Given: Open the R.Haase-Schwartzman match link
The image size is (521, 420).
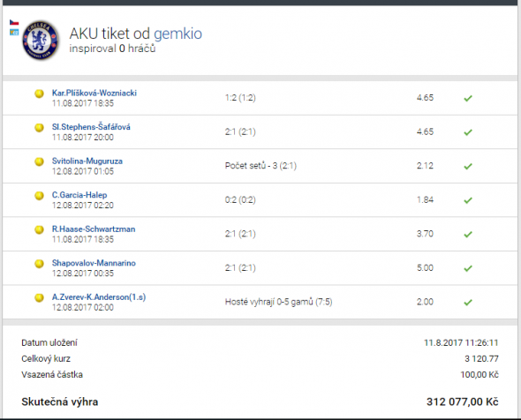Looking at the screenshot, I should click(x=94, y=229).
